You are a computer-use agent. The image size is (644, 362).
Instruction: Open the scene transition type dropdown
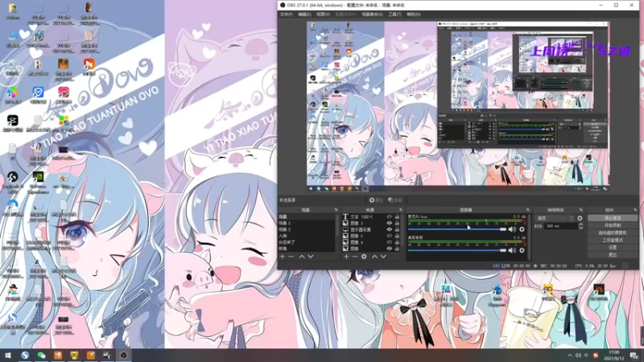555,218
